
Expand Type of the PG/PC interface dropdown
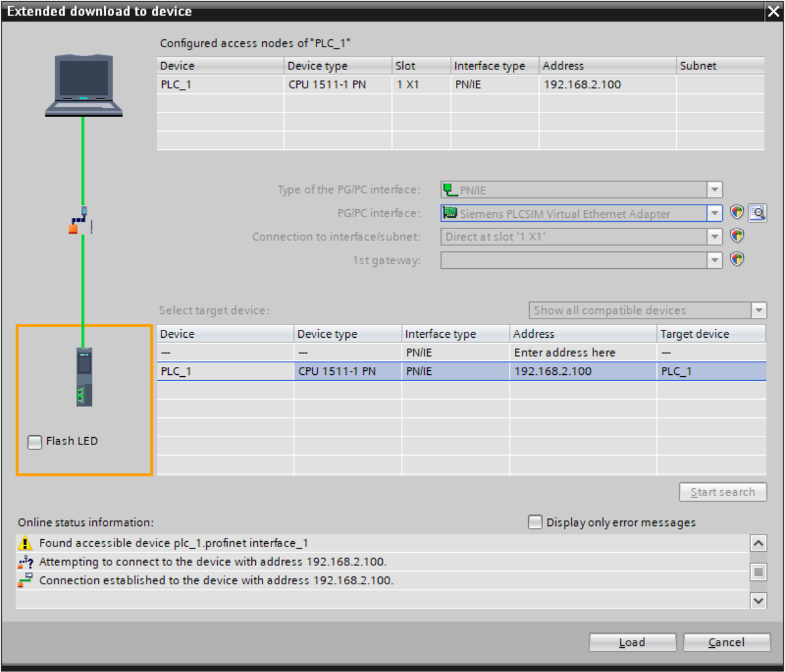pyautogui.click(x=715, y=190)
